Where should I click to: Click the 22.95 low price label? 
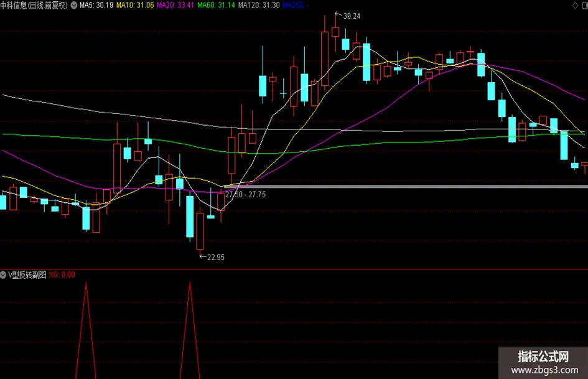click(216, 257)
